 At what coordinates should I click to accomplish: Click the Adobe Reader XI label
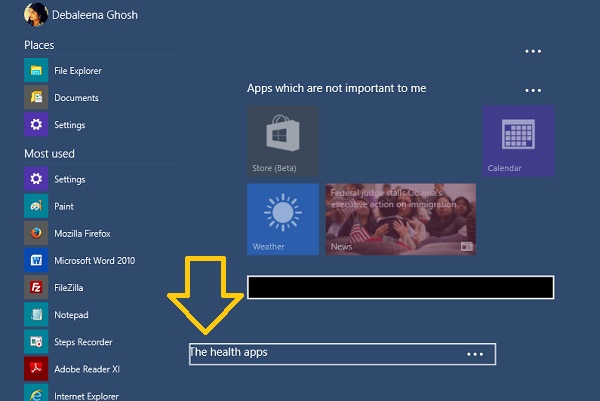(x=87, y=369)
